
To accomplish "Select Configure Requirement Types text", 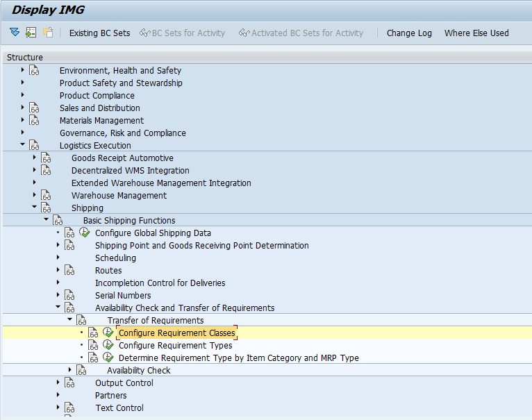I will pyautogui.click(x=176, y=345).
